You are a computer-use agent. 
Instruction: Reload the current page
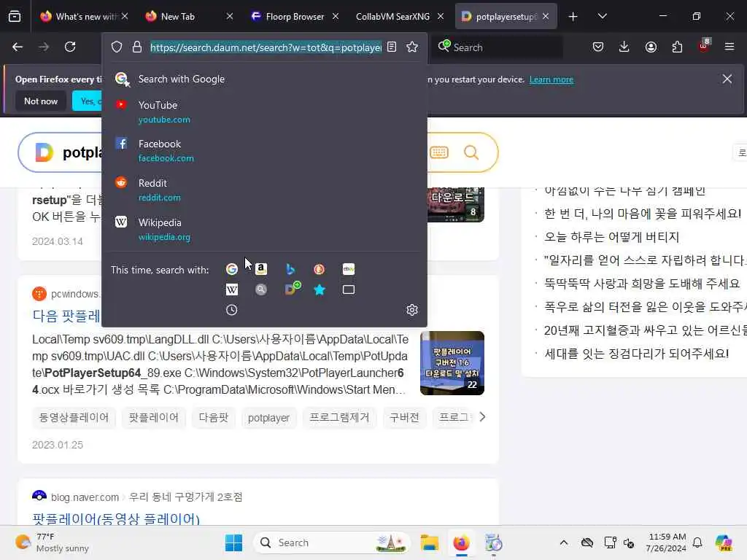(70, 47)
